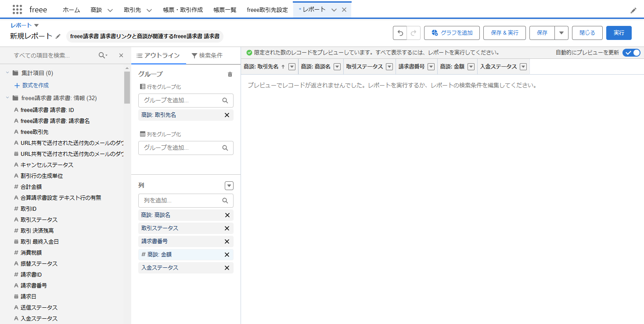This screenshot has width=644, height=324.
Task: Open the レポート object dropdown above title
Action: pos(36,25)
